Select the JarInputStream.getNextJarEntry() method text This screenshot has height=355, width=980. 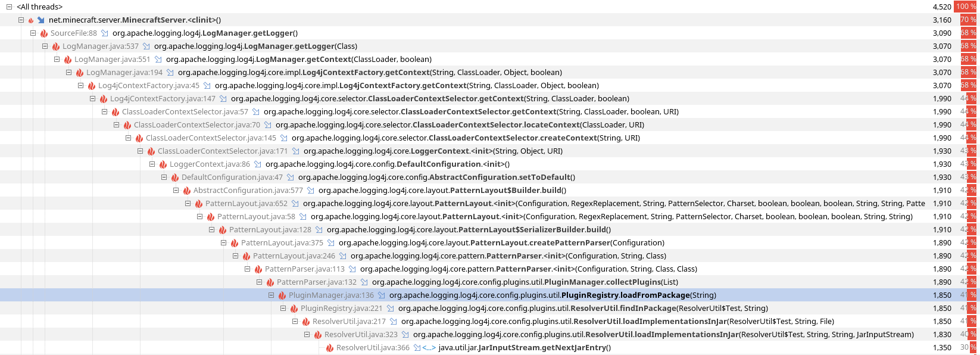(x=525, y=348)
